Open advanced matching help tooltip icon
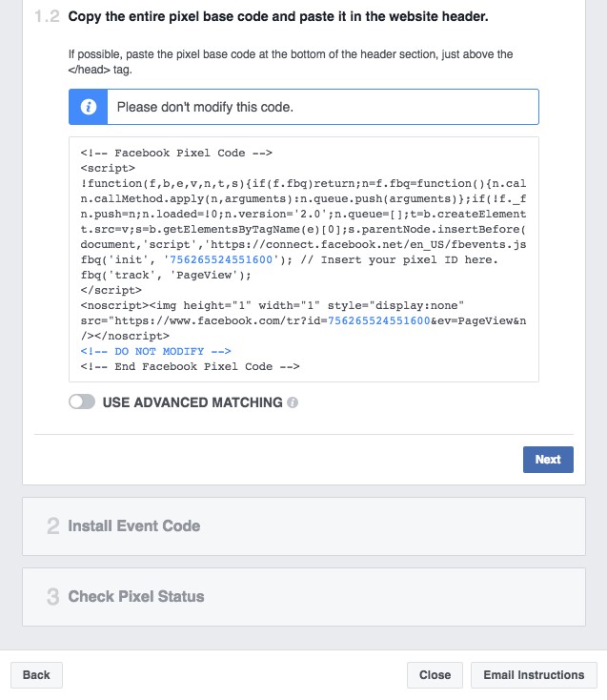 click(293, 402)
